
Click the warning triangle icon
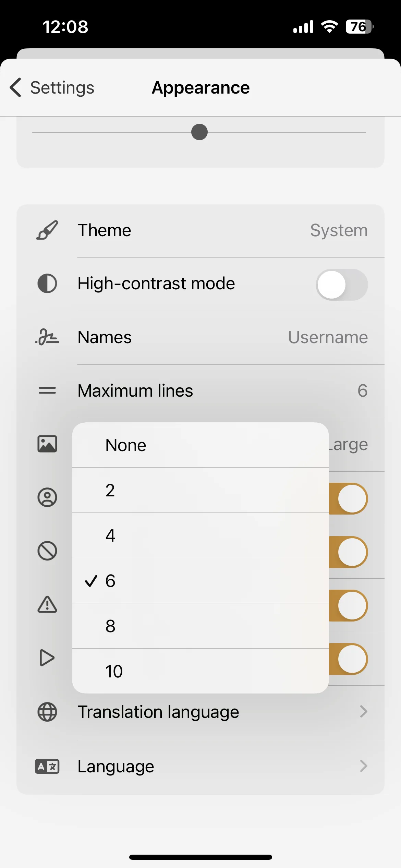[x=47, y=604]
